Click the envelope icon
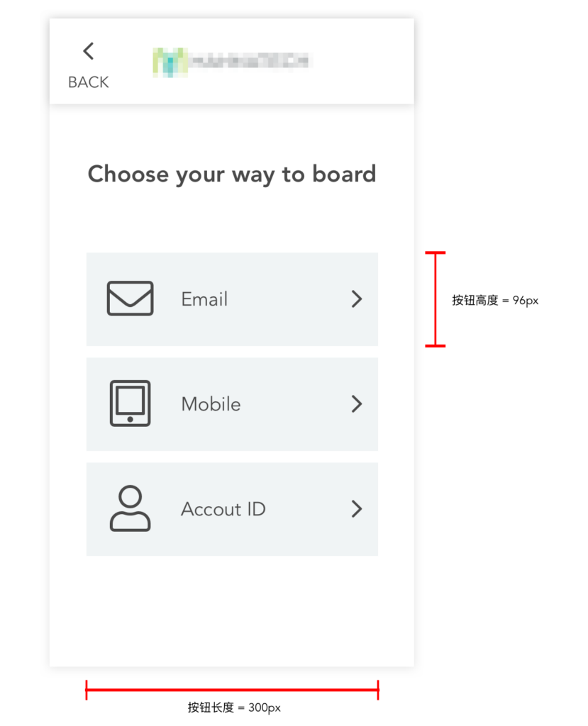588x726 pixels. click(130, 298)
